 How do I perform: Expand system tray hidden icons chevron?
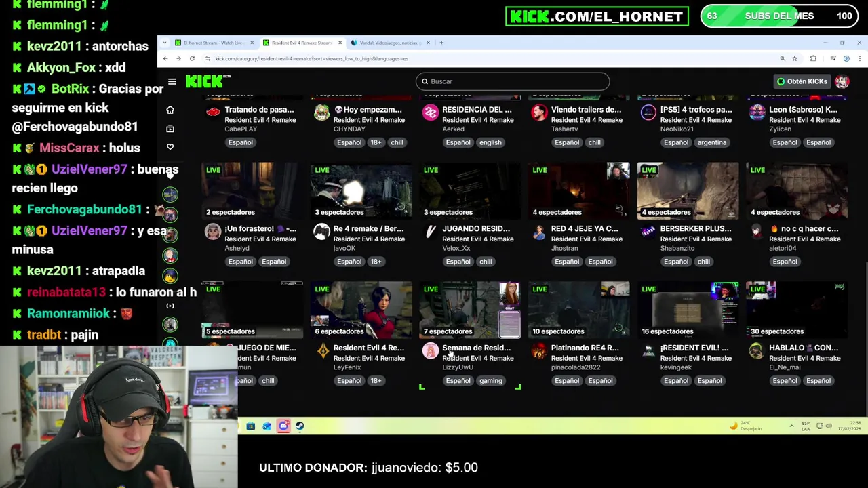pyautogui.click(x=791, y=426)
